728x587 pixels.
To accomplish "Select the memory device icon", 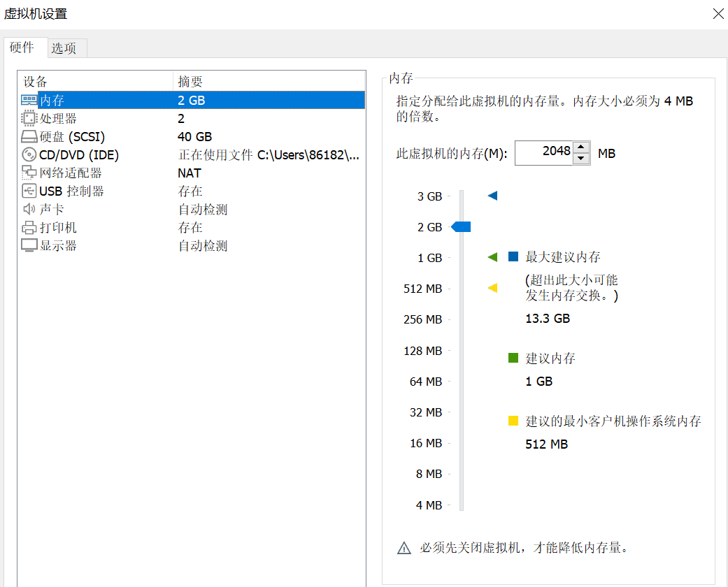I will [x=29, y=101].
